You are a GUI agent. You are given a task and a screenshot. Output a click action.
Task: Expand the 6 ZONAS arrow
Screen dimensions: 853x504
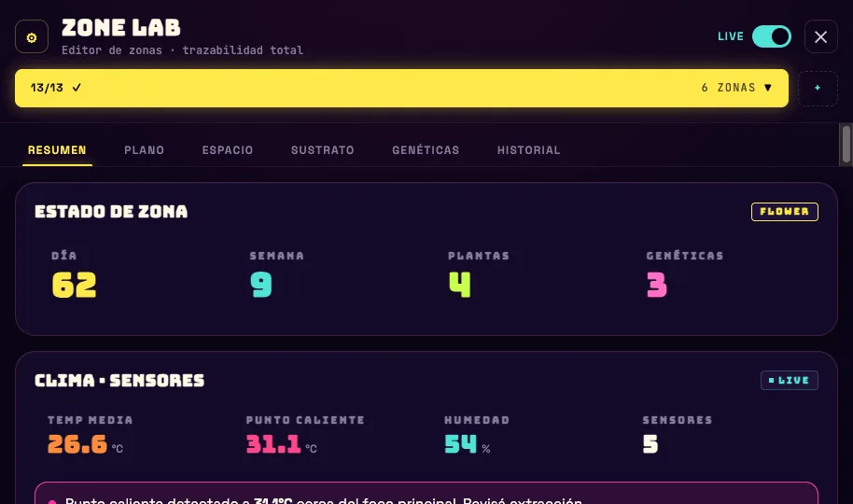point(767,88)
